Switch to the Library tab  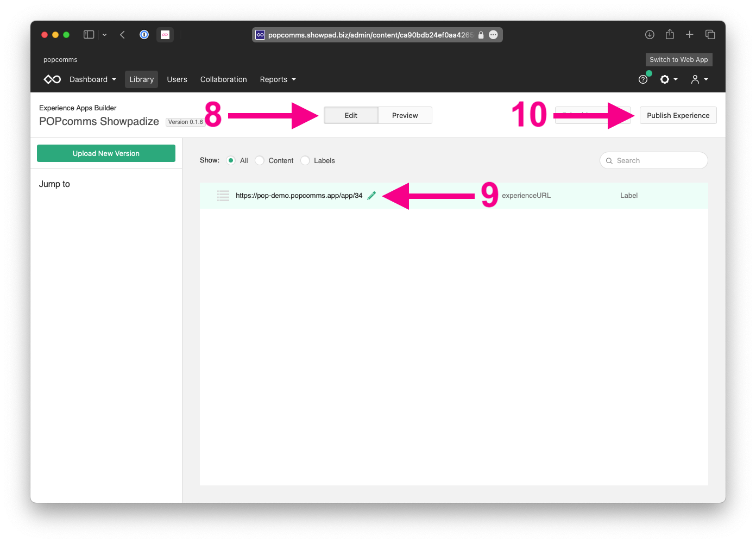[x=141, y=79]
